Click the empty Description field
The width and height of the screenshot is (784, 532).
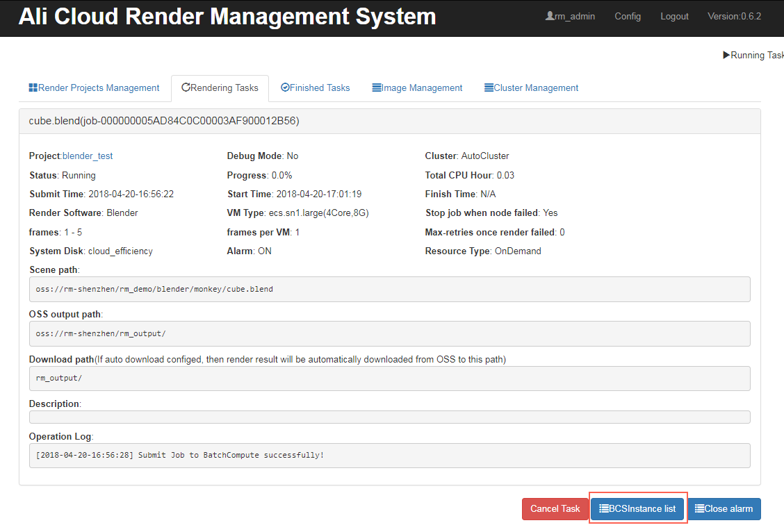tap(389, 417)
